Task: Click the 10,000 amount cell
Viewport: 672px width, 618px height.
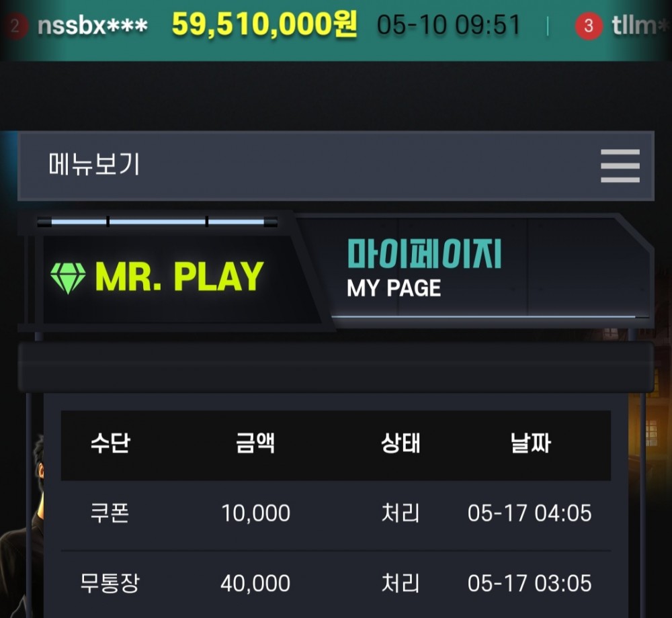Action: click(x=255, y=513)
